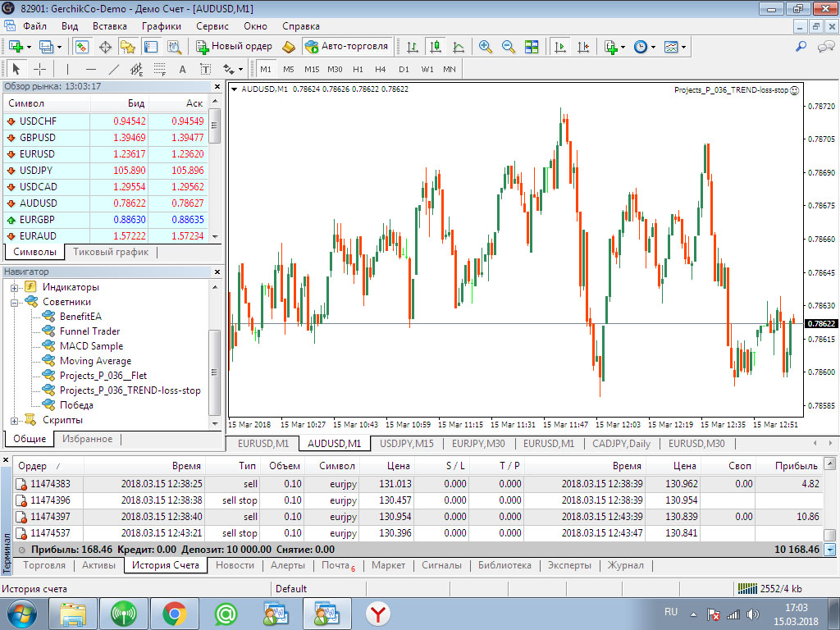
Task: Toggle the Market Watch window icon
Action: point(82,47)
